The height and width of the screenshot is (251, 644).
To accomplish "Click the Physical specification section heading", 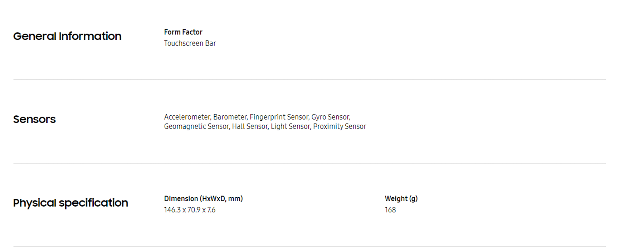I will [x=70, y=203].
